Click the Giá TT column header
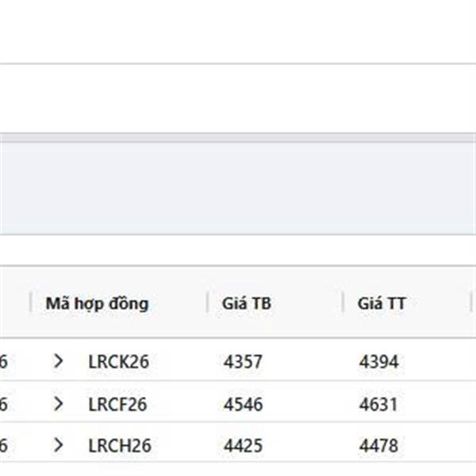 pyautogui.click(x=382, y=303)
